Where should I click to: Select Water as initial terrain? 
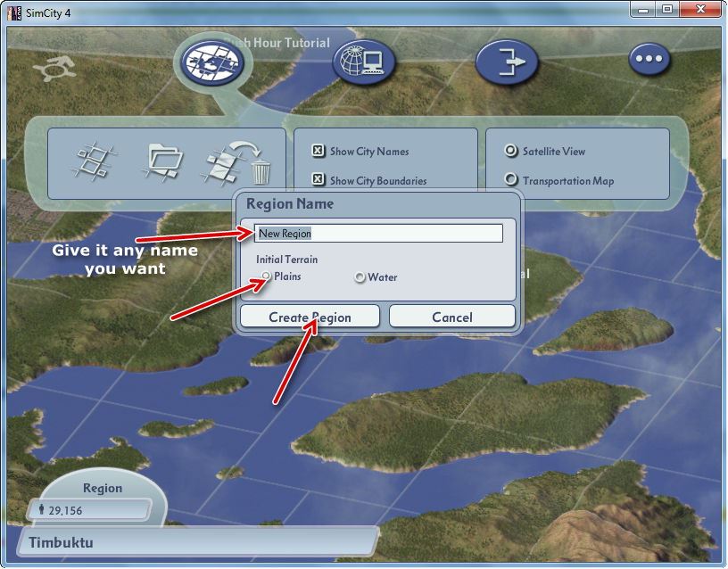click(x=360, y=277)
